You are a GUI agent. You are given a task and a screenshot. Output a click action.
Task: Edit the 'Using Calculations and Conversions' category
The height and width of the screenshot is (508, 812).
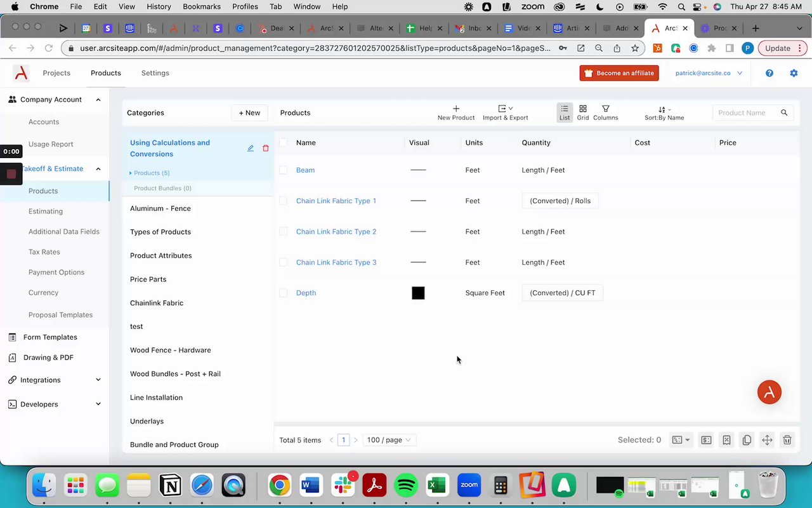[x=251, y=148]
